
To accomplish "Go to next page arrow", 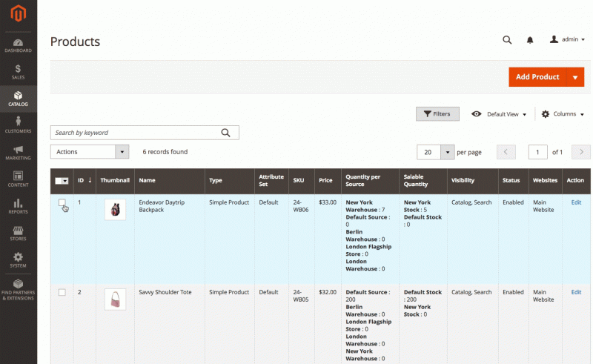I will tap(581, 152).
